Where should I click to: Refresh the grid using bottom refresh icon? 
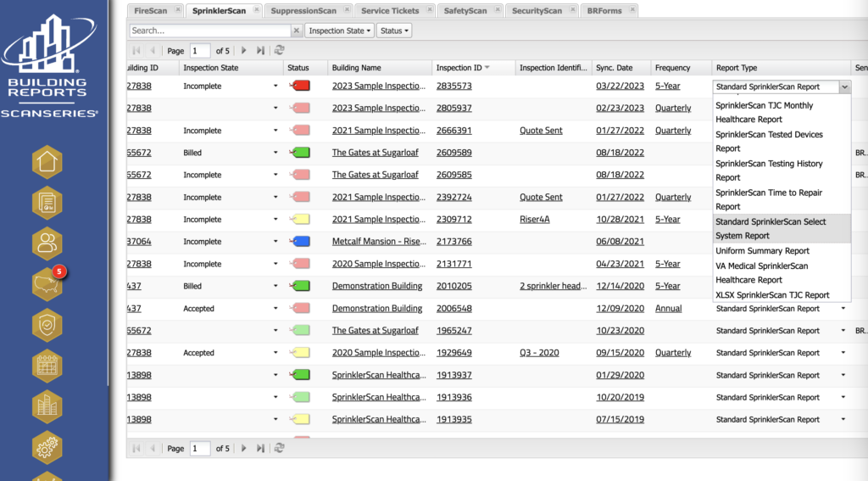click(279, 448)
